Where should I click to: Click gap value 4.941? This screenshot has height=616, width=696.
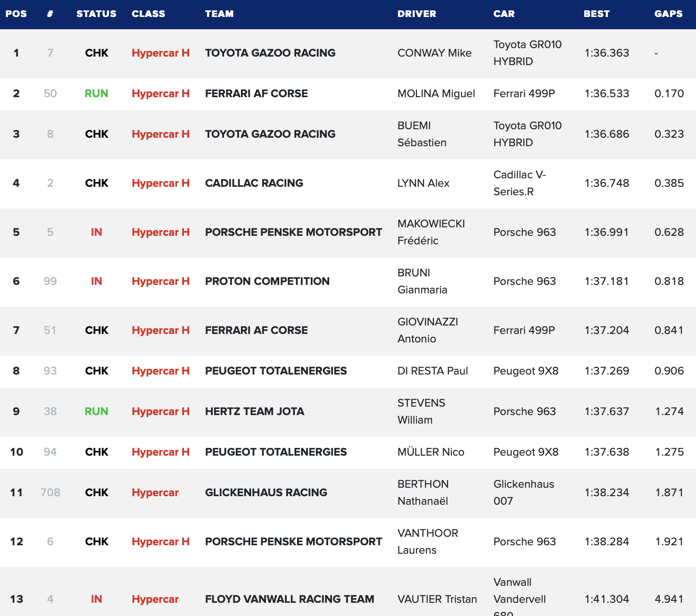pyautogui.click(x=669, y=599)
